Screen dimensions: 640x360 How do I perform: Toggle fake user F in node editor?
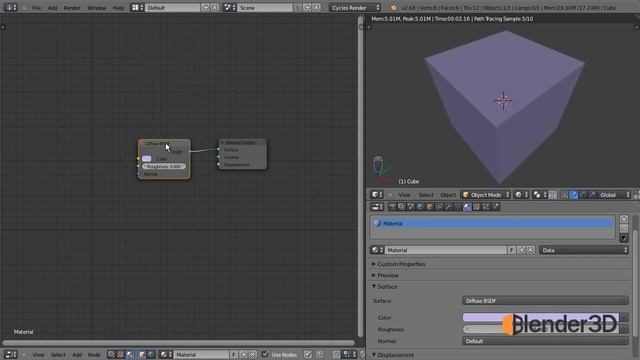234,355
